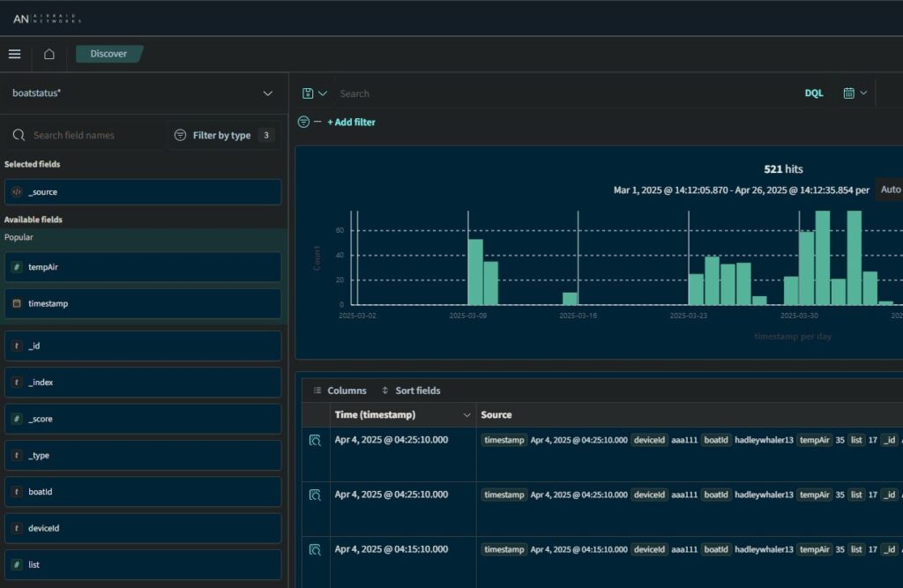Click the Sort fields button
The width and height of the screenshot is (903, 588).
[411, 391]
